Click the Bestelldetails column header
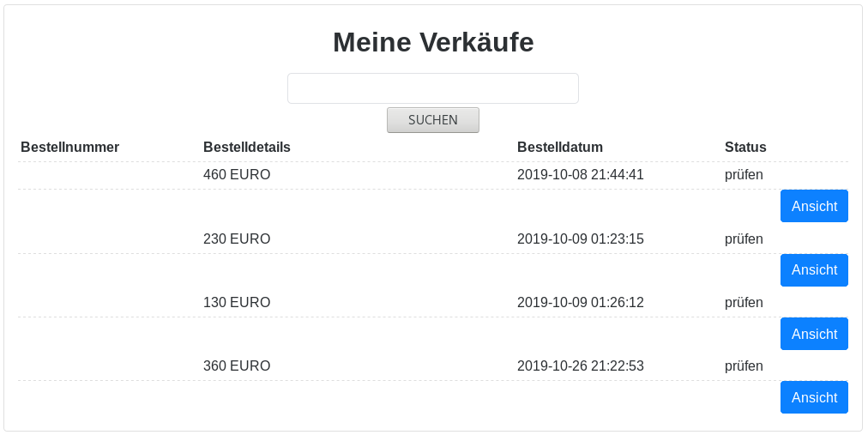This screenshot has width=868, height=435. tap(247, 148)
